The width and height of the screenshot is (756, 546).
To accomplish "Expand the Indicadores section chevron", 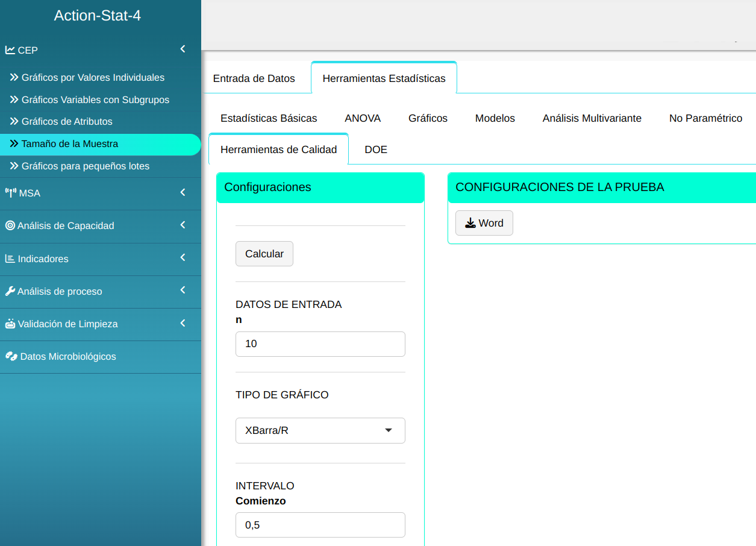I will (x=183, y=258).
